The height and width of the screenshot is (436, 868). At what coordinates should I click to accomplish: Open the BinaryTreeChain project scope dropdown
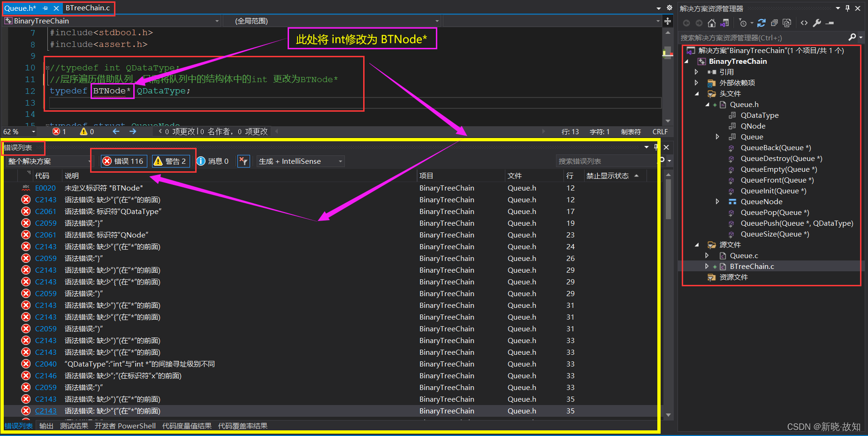(x=112, y=21)
